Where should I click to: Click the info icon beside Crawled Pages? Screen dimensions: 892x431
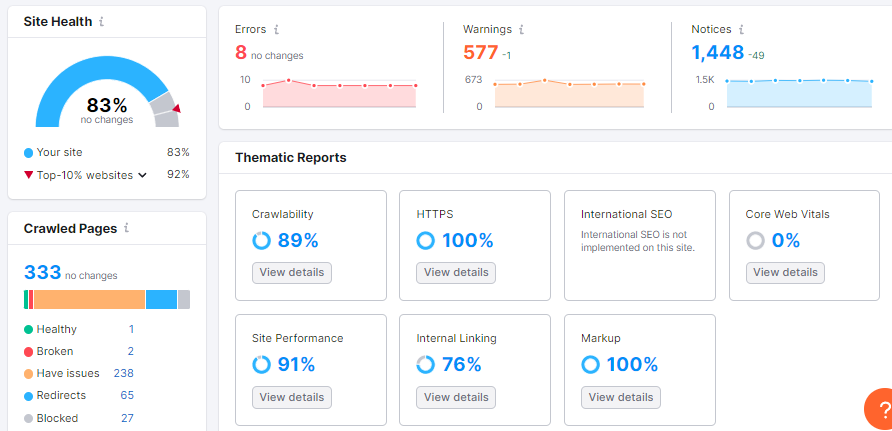[126, 228]
